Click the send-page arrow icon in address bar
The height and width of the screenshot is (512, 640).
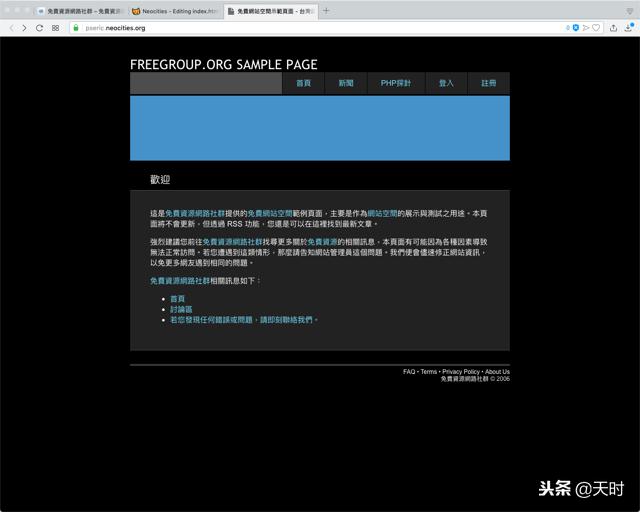pyautogui.click(x=586, y=28)
